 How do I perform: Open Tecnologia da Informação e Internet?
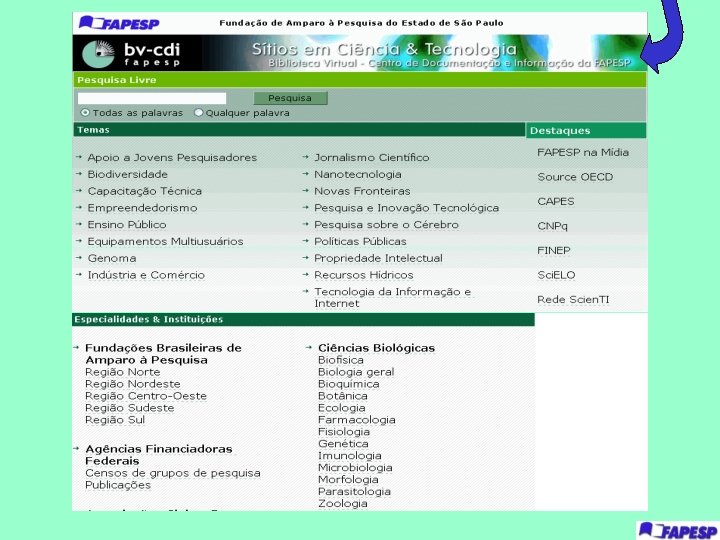393,298
